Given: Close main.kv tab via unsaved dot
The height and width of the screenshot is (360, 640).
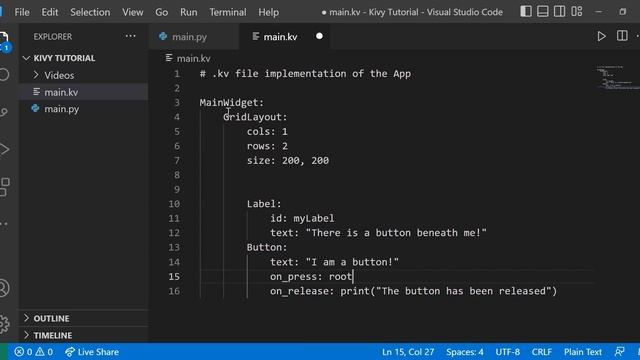Looking at the screenshot, I should click(x=319, y=36).
